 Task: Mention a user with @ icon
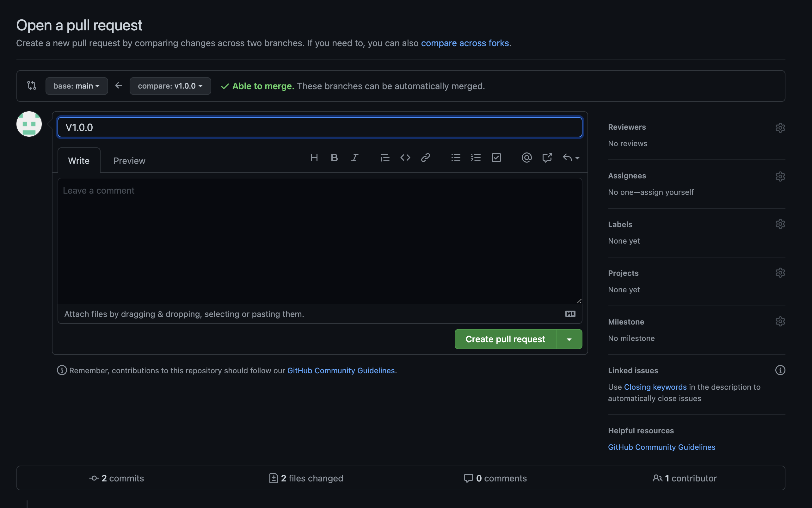click(526, 158)
